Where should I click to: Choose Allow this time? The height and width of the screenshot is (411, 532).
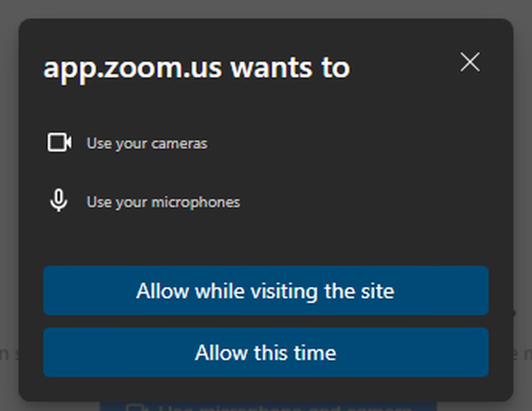266,353
